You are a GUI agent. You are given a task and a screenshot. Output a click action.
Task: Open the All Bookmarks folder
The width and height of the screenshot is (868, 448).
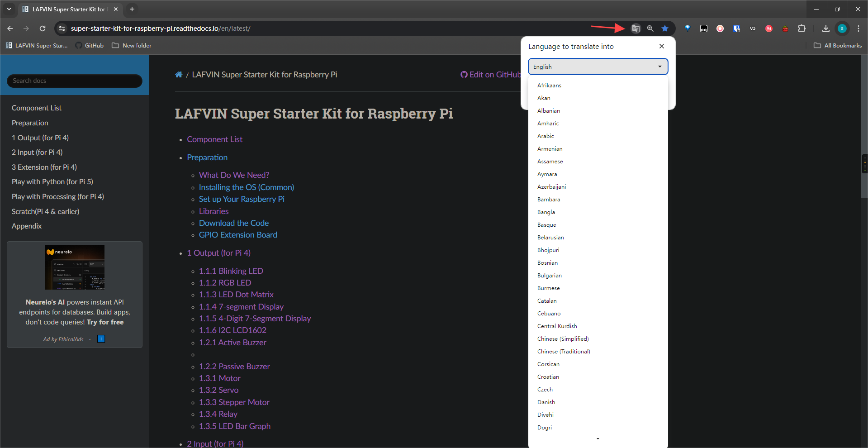pos(838,46)
